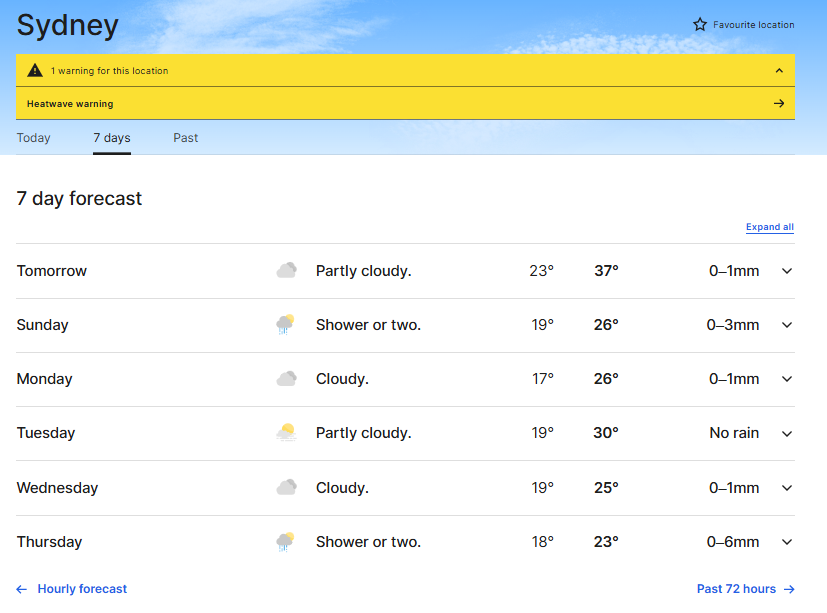Click Thursday's shower weather icon

(286, 542)
